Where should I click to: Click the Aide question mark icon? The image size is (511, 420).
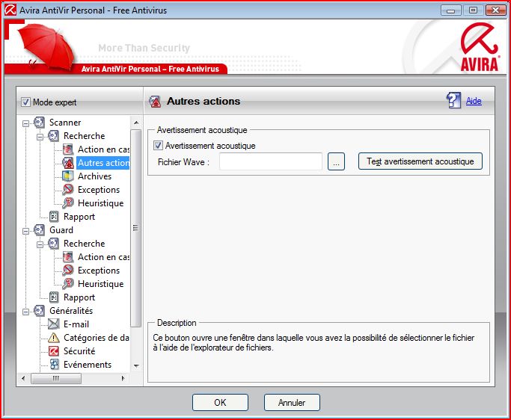pyautogui.click(x=453, y=100)
